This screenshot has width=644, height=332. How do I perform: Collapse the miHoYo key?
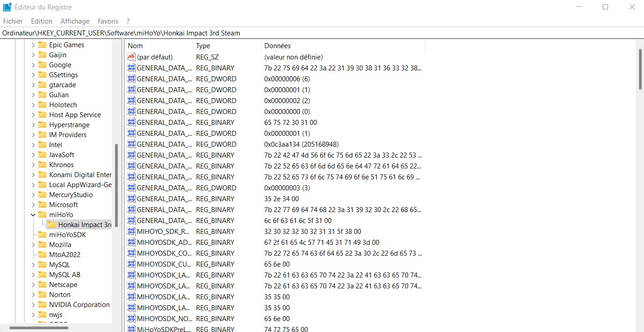click(33, 215)
